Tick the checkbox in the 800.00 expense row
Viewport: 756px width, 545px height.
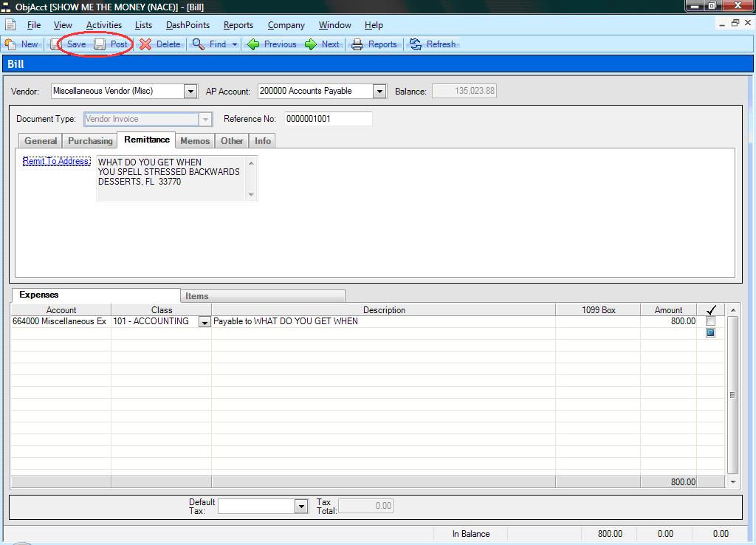[x=710, y=321]
